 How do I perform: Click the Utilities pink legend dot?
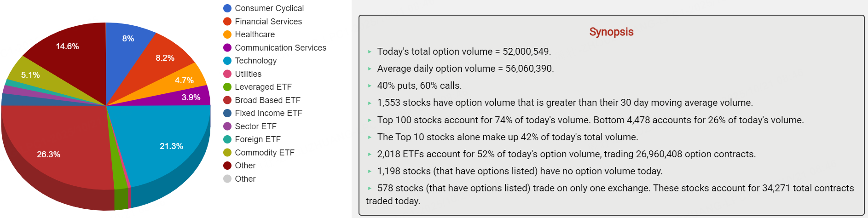[227, 74]
